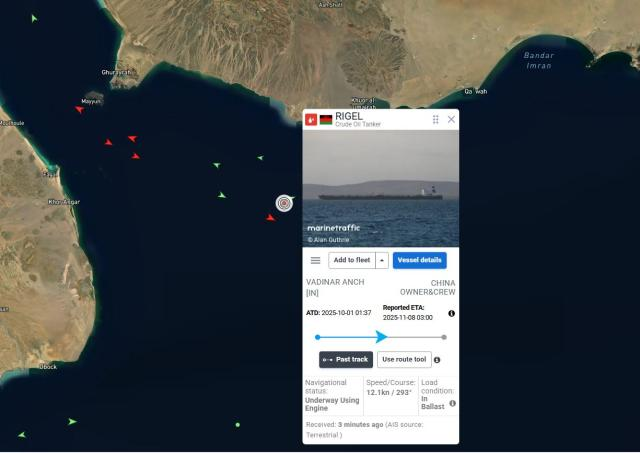640x453 pixels.
Task: Show the vessel's Past track
Action: pyautogui.click(x=346, y=360)
